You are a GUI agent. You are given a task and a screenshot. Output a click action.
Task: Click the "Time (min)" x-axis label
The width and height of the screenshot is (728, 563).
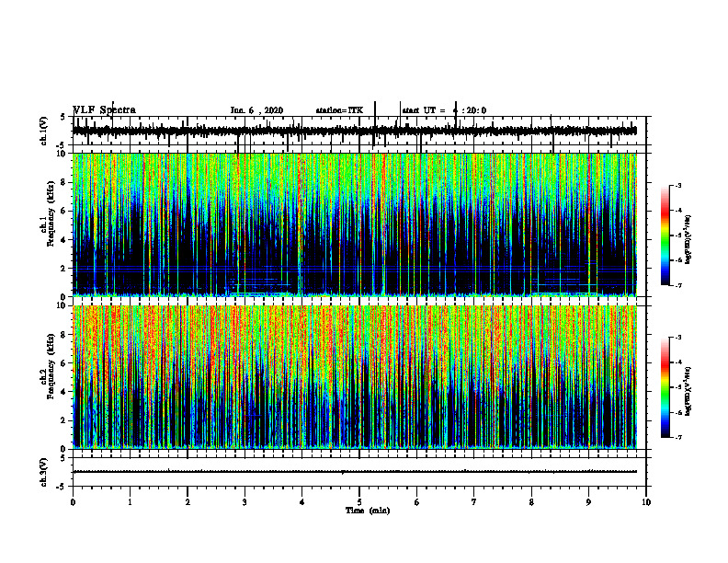point(368,511)
